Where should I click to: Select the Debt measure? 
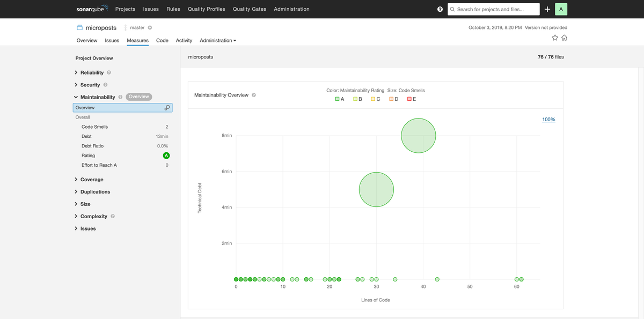122,136
